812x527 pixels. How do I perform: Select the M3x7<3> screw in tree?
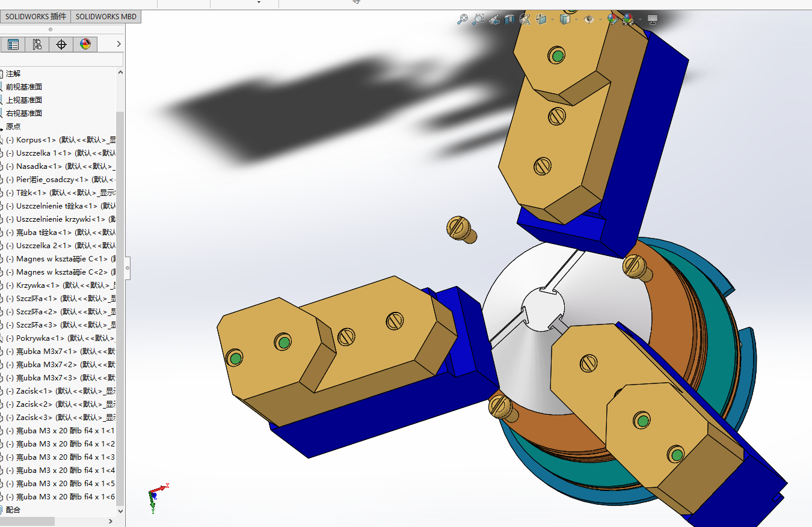(60, 377)
